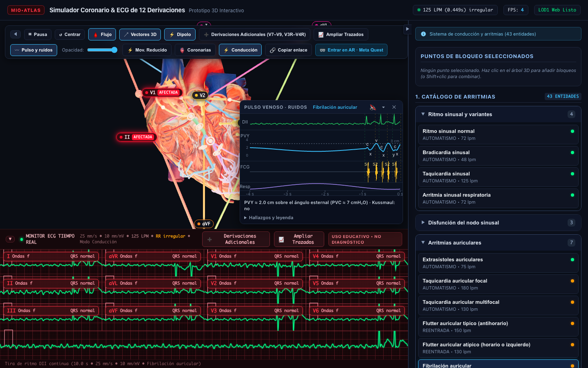
Task: Select Extrasístoles auriculares entry
Action: coord(498,263)
